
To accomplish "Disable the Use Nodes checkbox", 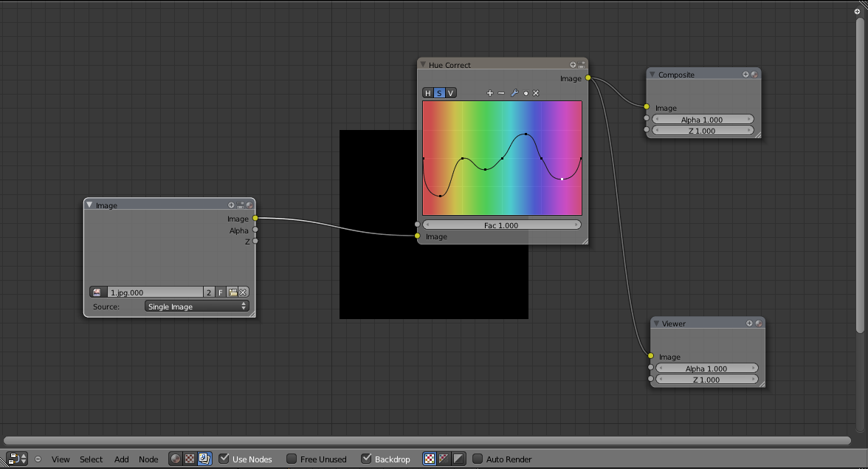I will pyautogui.click(x=224, y=459).
